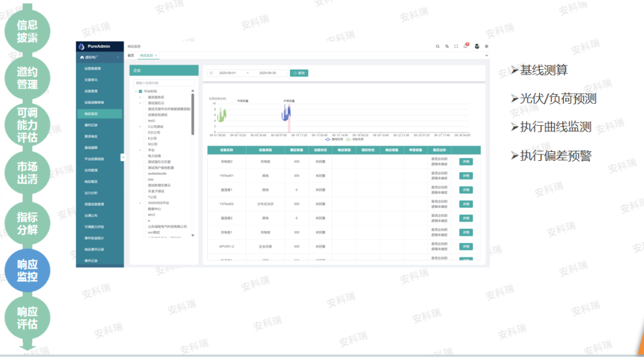
Task: Check the test2 checkbox
Action: tap(145, 120)
